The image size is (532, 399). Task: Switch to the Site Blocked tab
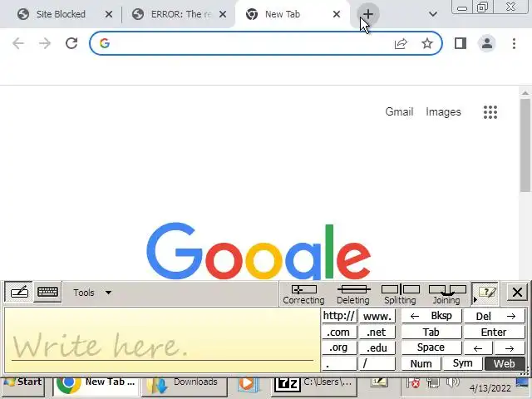click(61, 14)
